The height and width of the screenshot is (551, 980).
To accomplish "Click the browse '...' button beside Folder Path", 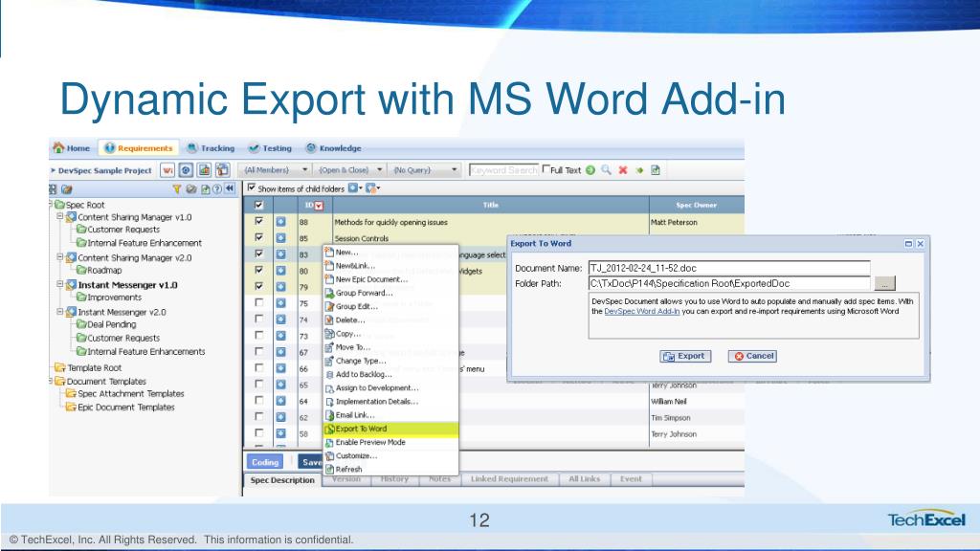I will pos(884,283).
